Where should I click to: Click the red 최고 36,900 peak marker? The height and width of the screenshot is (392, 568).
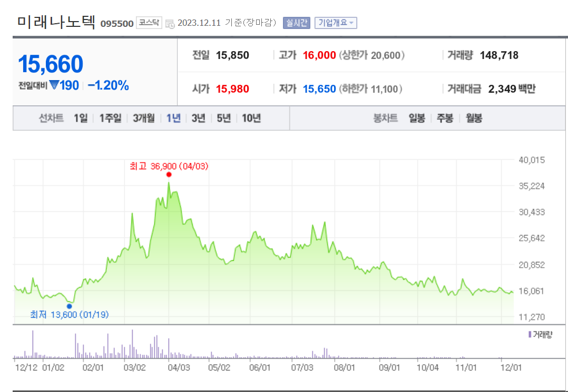coord(169,174)
